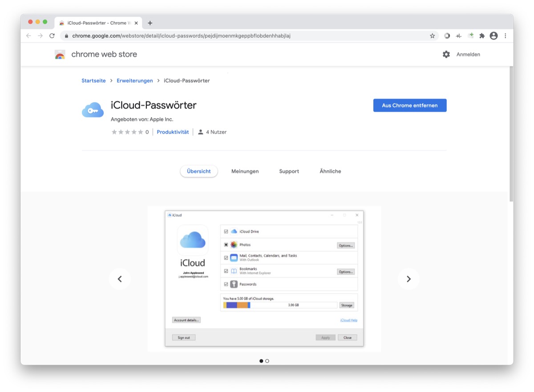Open a new browser tab with plus icon
The width and height of the screenshot is (534, 392).
click(150, 23)
